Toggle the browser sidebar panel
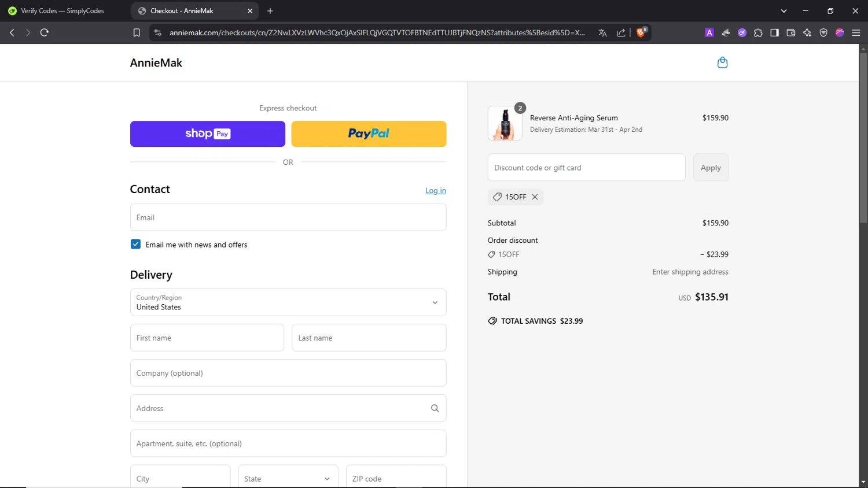Screen dimensions: 868x488 [774, 33]
